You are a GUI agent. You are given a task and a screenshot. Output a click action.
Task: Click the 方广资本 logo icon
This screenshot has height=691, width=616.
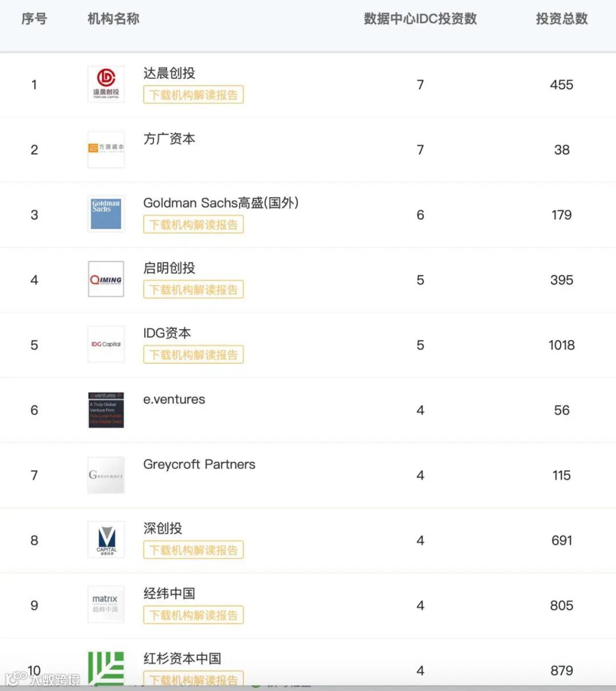(106, 149)
